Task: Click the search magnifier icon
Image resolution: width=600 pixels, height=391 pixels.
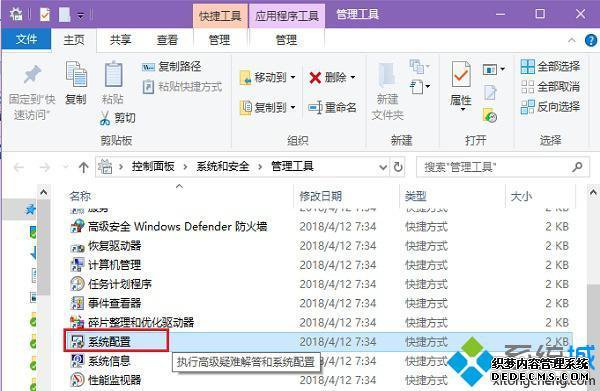Action: (577, 167)
